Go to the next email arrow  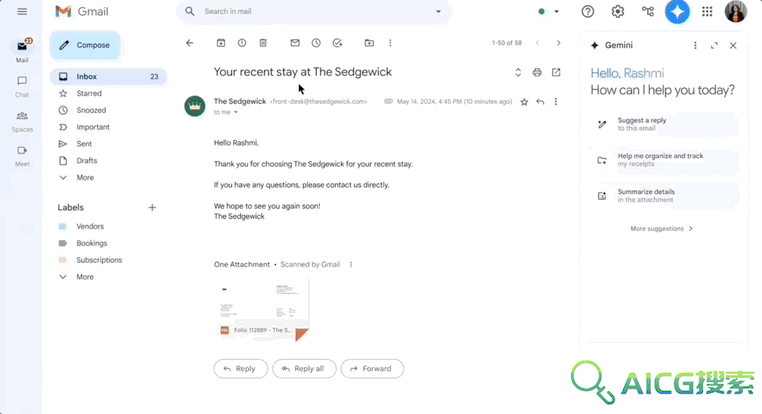pos(558,43)
